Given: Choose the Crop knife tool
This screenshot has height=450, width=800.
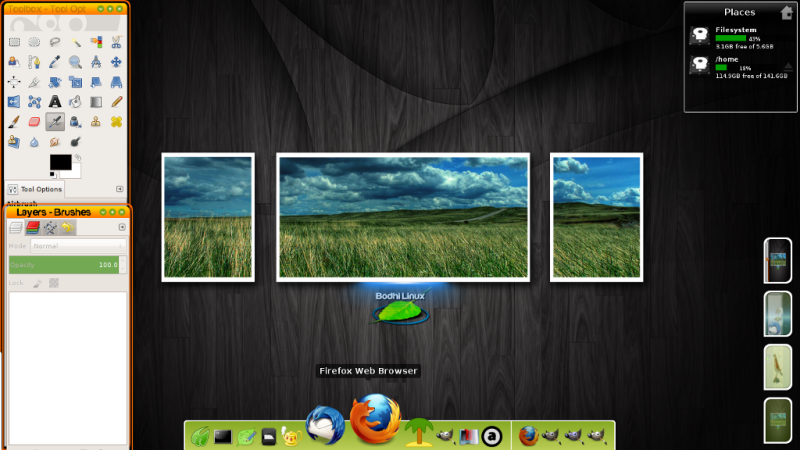Looking at the screenshot, I should 34,82.
